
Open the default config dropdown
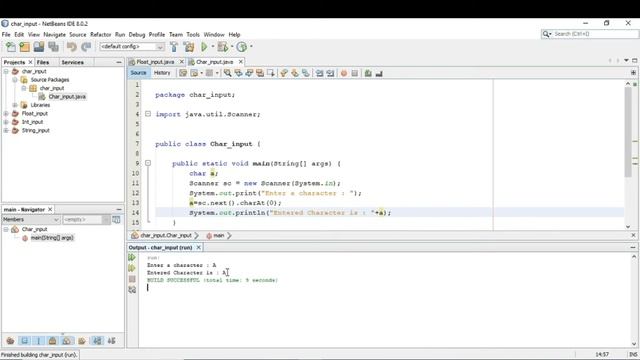[x=132, y=47]
